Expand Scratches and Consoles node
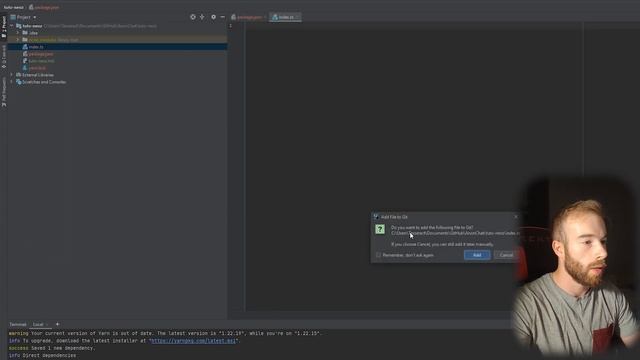Screen dimensions: 640x360 coord(12,82)
